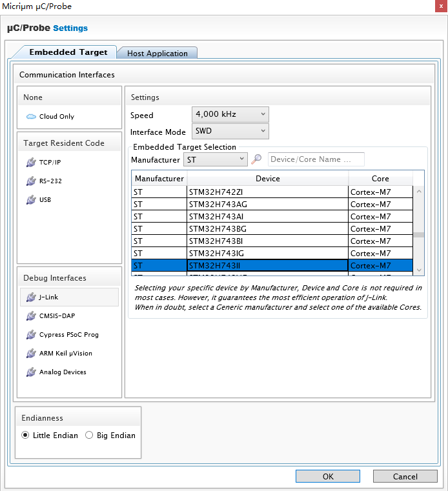The height and width of the screenshot is (491, 448).
Task: Switch to the Host Application tab
Action: pos(158,54)
